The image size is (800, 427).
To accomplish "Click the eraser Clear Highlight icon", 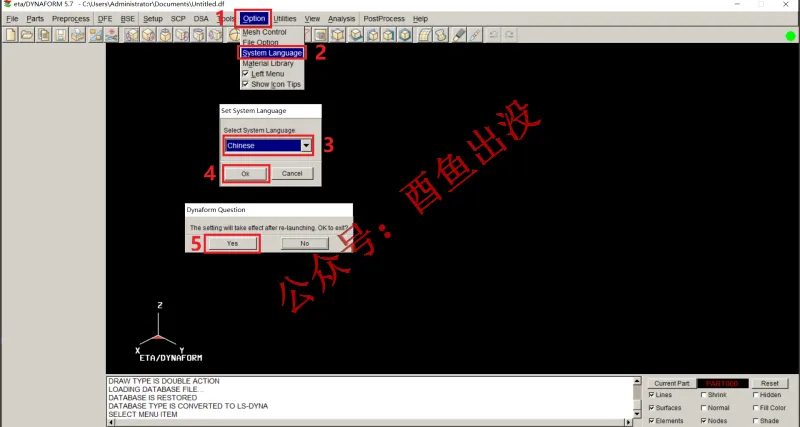I will [459, 35].
